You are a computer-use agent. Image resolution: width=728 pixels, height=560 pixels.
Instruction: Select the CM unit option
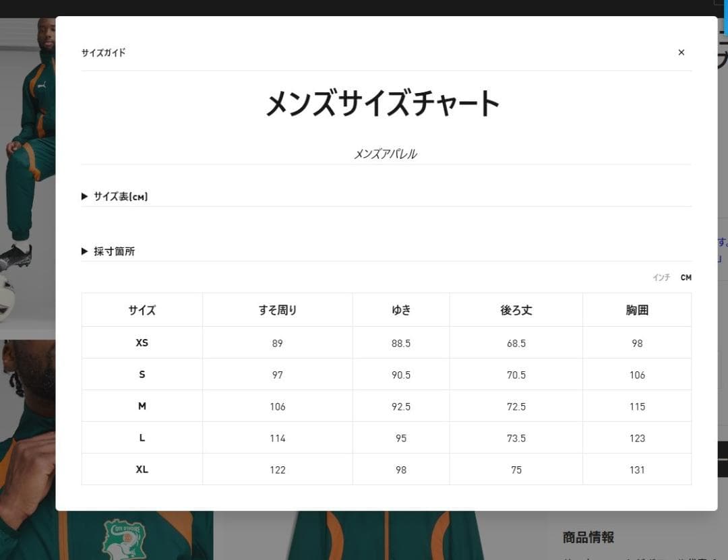coord(686,277)
